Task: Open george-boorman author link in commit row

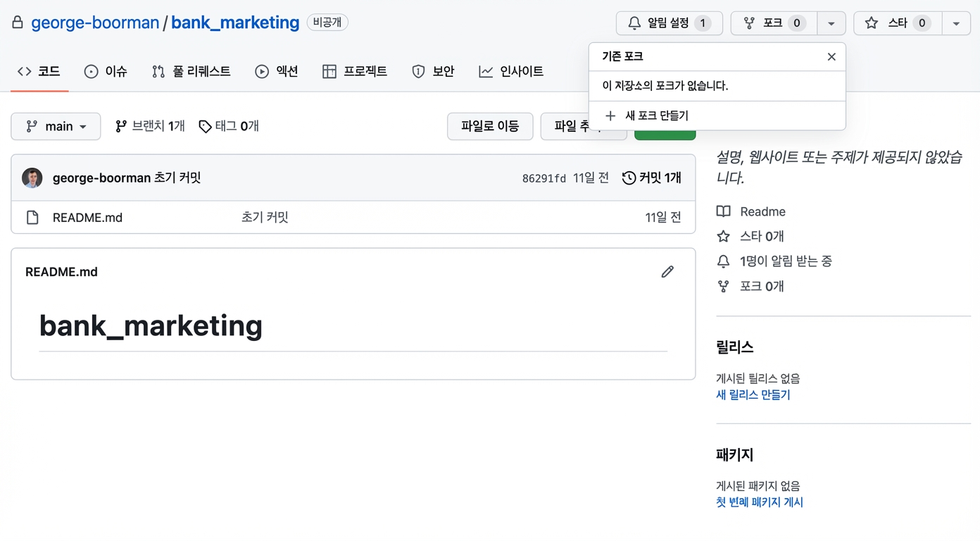Action: click(101, 178)
